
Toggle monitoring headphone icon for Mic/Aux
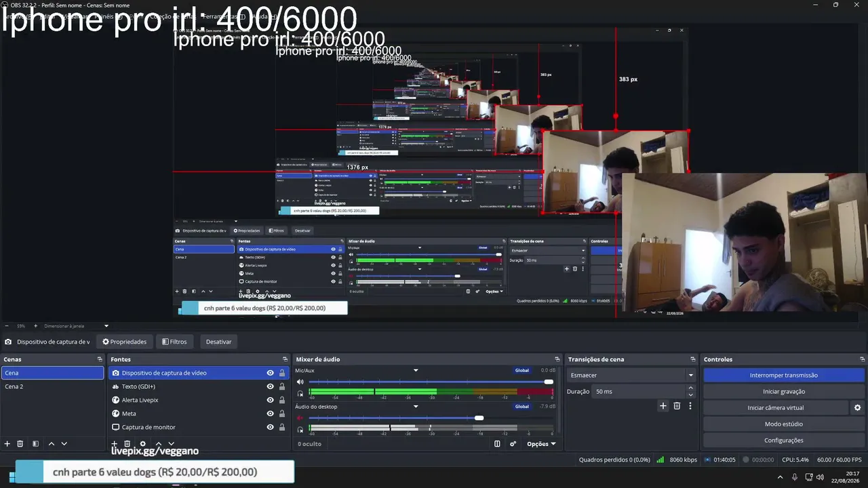[300, 394]
